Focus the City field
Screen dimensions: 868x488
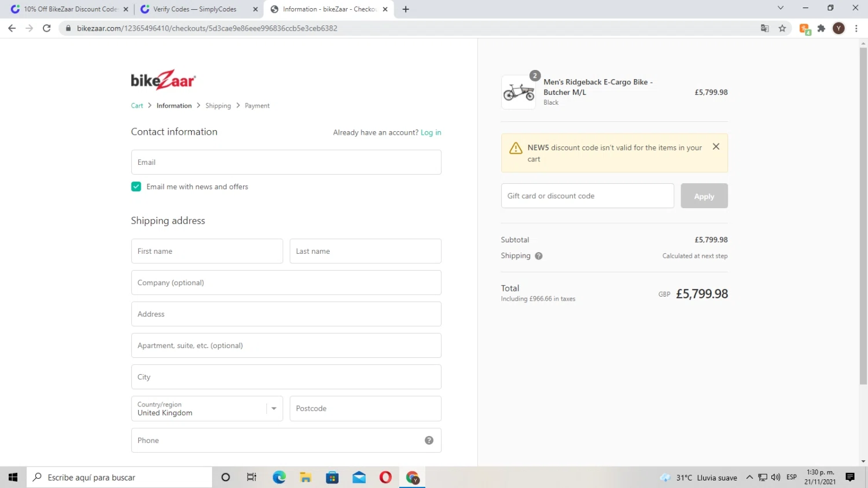click(x=286, y=377)
